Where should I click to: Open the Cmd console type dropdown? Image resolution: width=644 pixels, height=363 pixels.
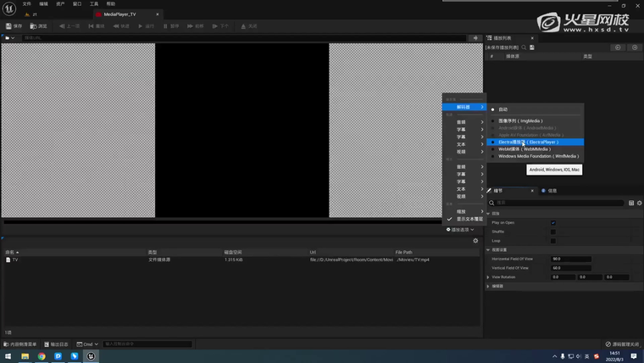pos(87,344)
